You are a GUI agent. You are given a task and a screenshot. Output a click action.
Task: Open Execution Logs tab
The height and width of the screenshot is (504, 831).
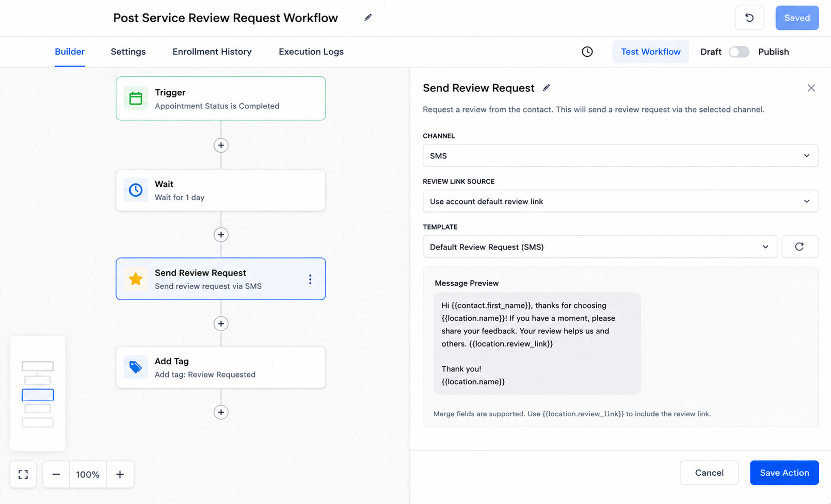click(x=311, y=52)
